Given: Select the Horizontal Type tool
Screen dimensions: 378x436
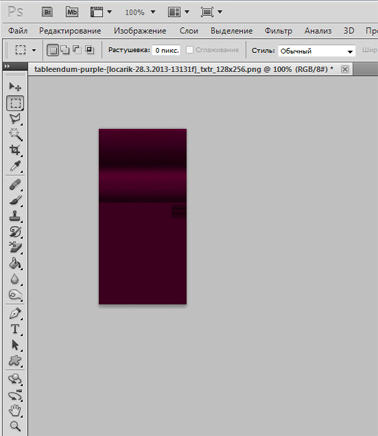Looking at the screenshot, I should tap(15, 329).
